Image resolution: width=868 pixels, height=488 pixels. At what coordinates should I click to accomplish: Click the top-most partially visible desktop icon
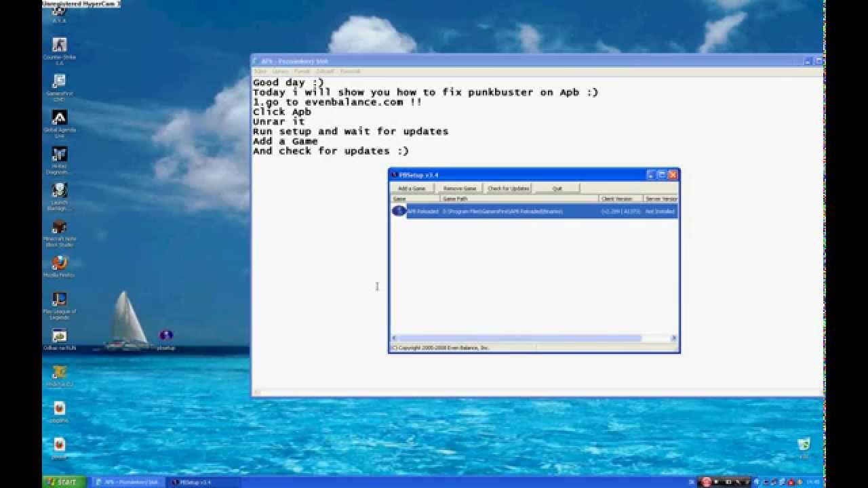point(59,14)
